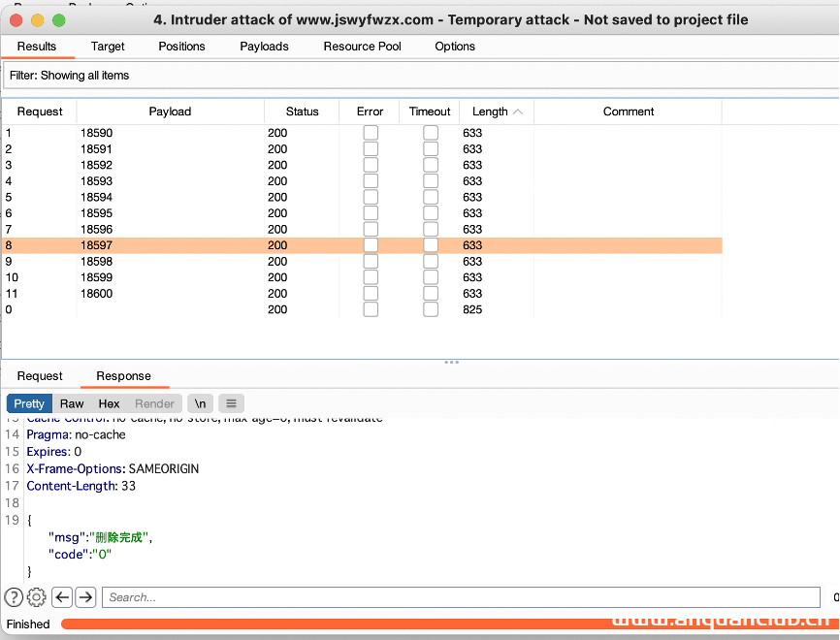Go to previous search match arrow
840x640 pixels.
pyautogui.click(x=62, y=596)
